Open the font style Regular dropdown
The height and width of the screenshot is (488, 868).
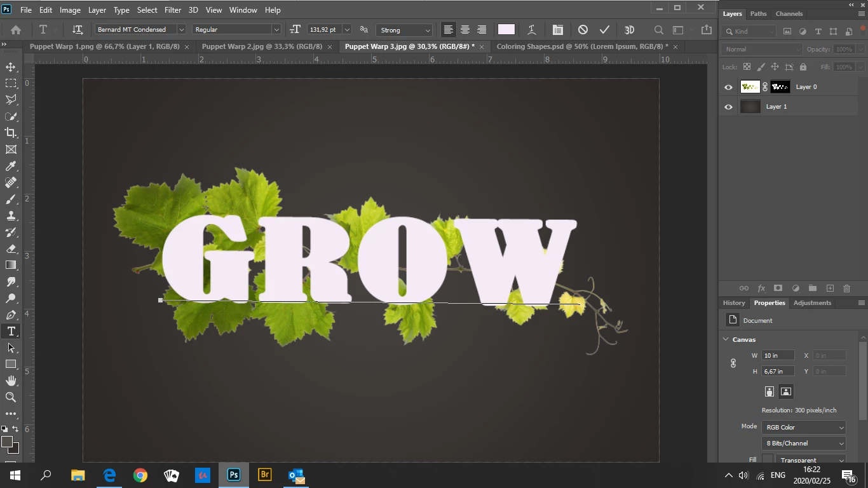click(x=276, y=29)
